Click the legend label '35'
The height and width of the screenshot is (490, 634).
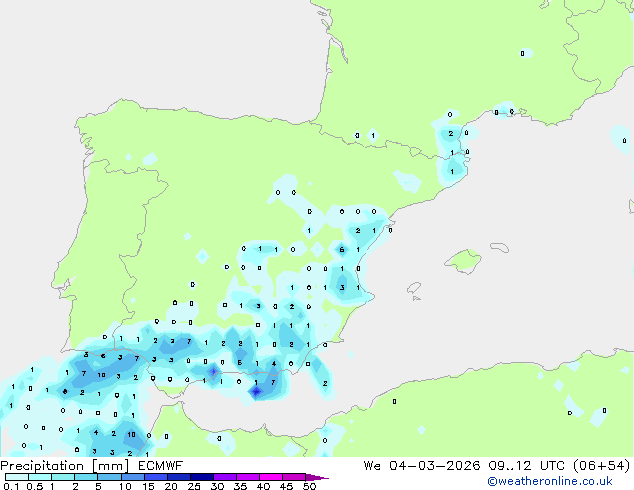tap(240, 486)
